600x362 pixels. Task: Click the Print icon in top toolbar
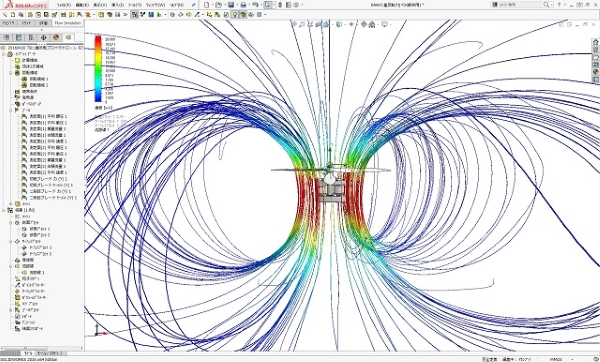click(x=243, y=5)
